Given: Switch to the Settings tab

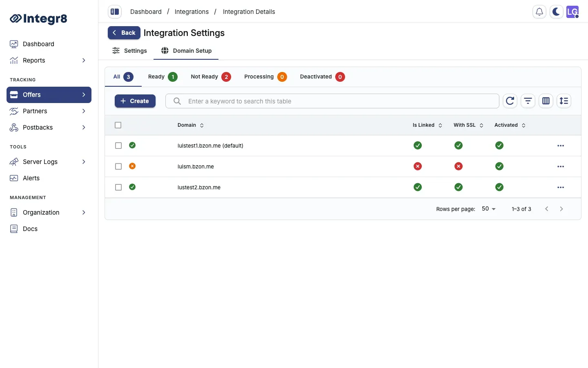Looking at the screenshot, I should point(129,51).
